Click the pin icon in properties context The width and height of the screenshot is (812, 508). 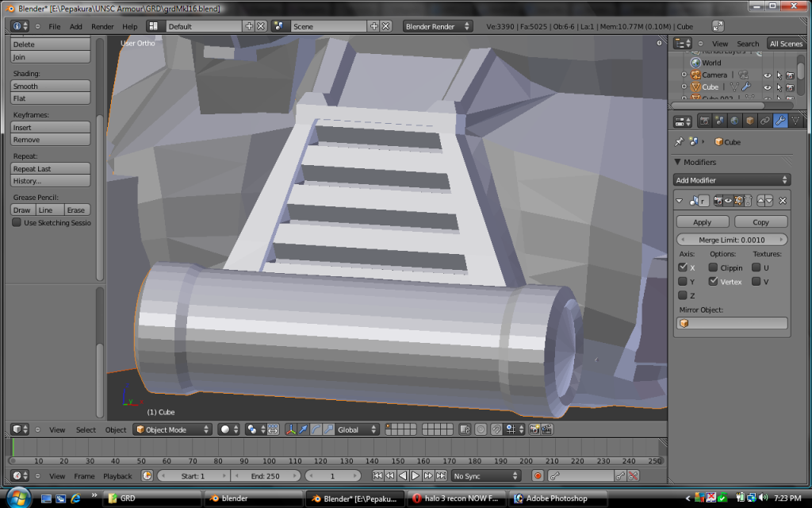pos(679,141)
